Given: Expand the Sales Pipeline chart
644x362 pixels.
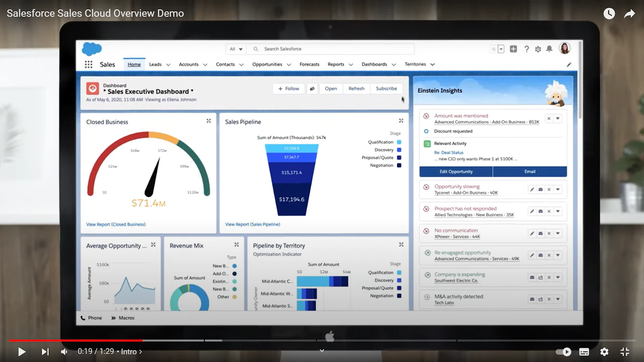Looking at the screenshot, I should (401, 121).
